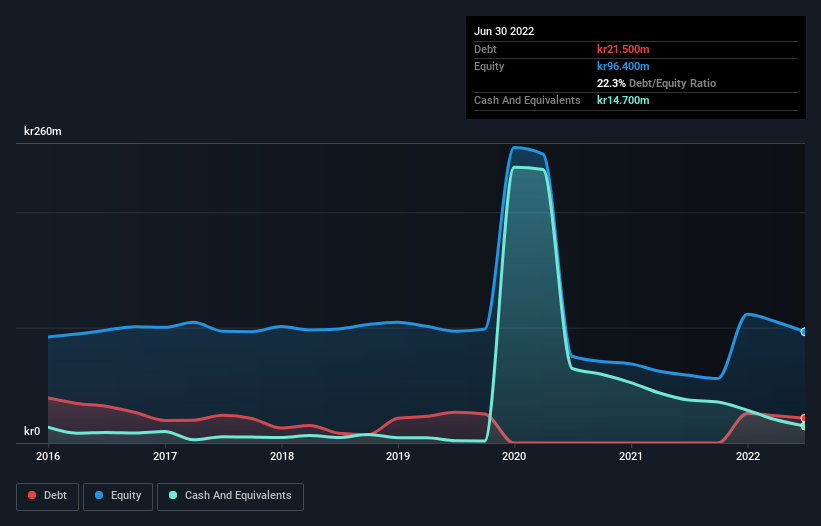Click the red Debt end-point marker
The width and height of the screenshot is (821, 526).
point(804,418)
